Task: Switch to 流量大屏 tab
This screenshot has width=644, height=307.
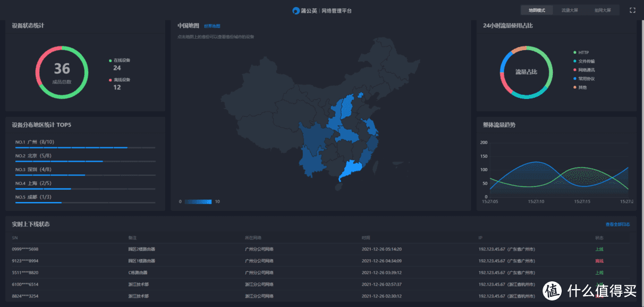Action: pos(569,10)
